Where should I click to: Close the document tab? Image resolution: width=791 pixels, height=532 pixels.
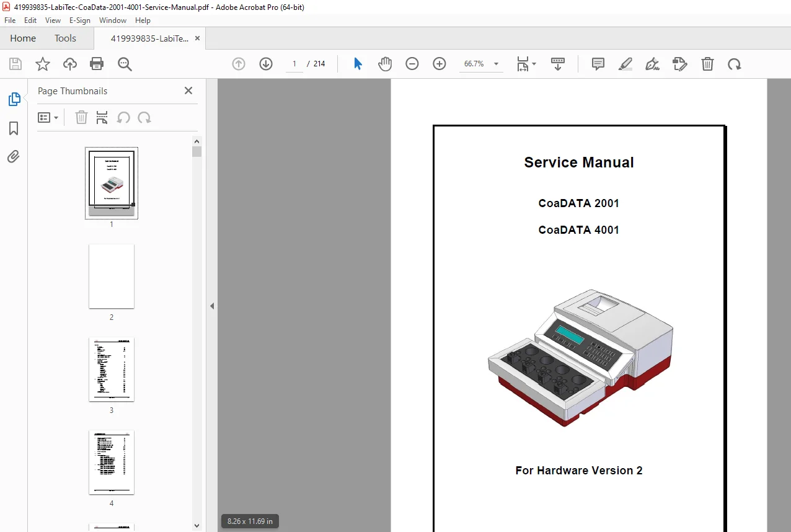click(197, 38)
